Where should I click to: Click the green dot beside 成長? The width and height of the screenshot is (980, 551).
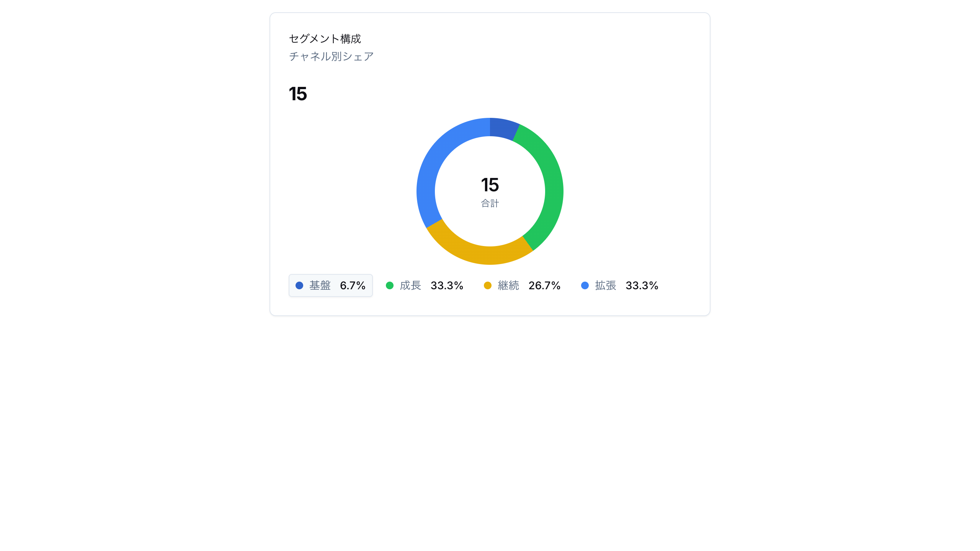click(390, 285)
